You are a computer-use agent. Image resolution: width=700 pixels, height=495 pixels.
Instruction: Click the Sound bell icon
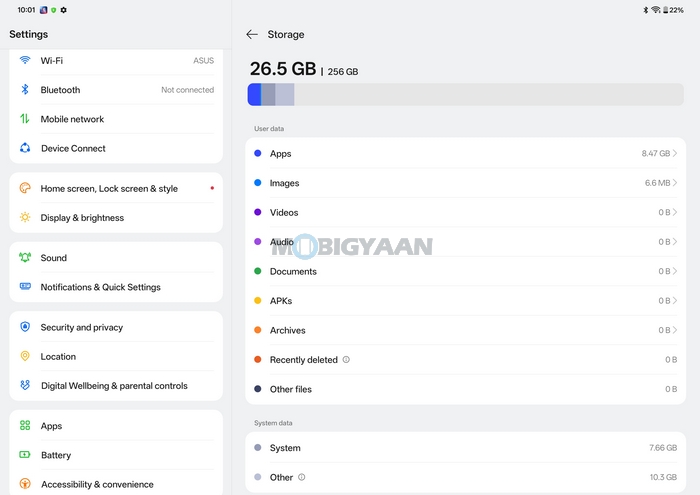pos(25,258)
